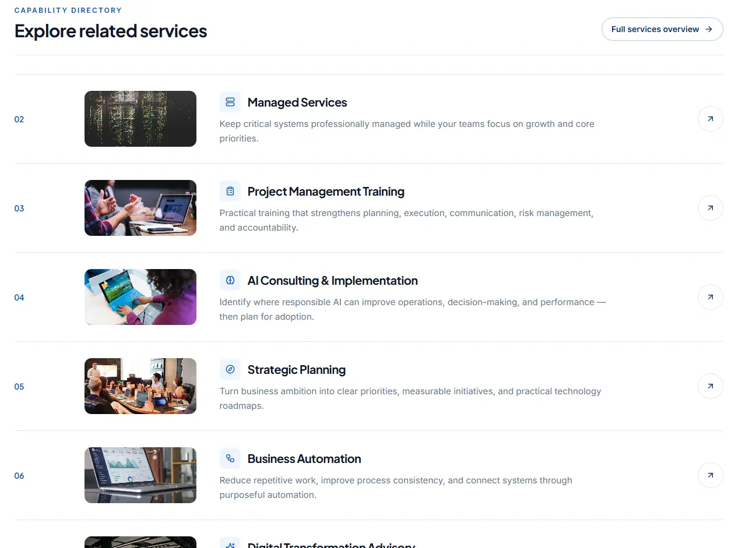
Task: Click the arrow button for Business Automation
Action: 711,475
